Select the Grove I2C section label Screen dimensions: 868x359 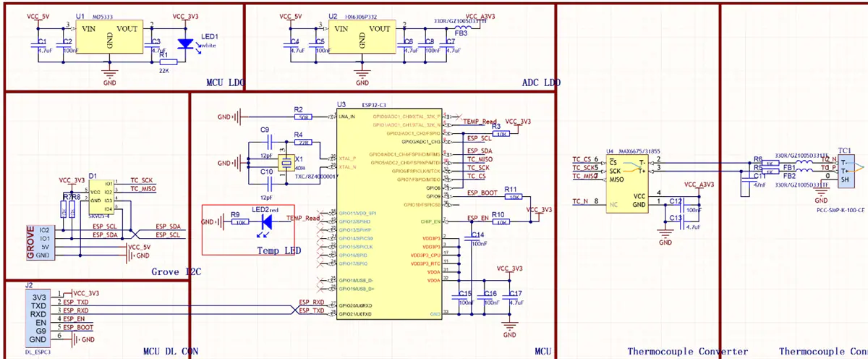[x=176, y=272]
